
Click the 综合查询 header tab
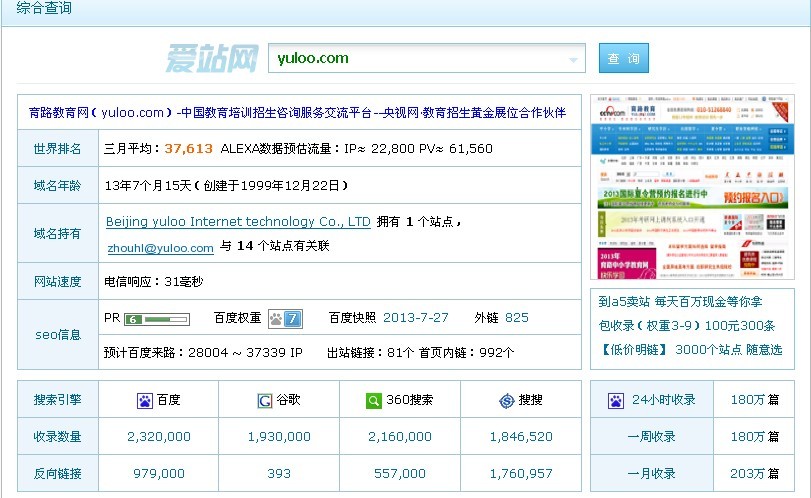(44, 8)
